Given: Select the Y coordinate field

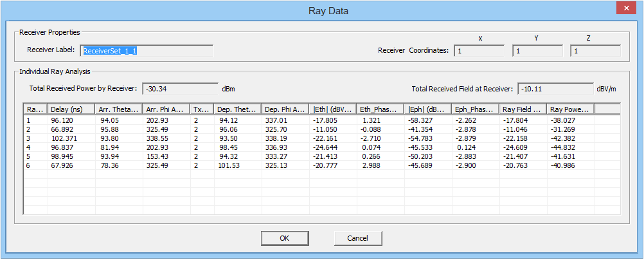Looking at the screenshot, I should tap(537, 51).
